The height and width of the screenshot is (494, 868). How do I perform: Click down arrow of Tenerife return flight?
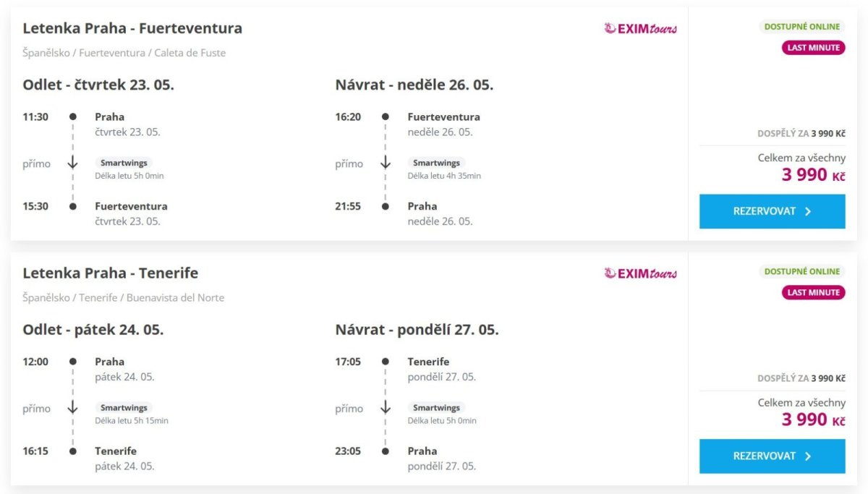pos(385,408)
